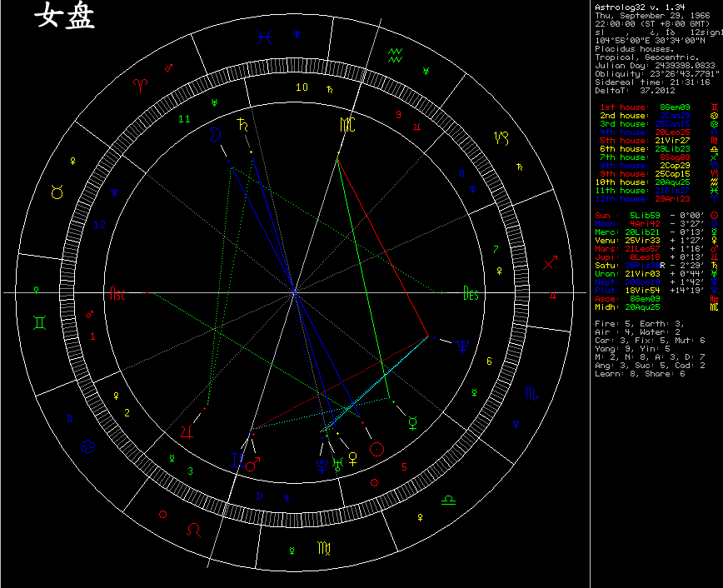
Task: Select the blue Scorpio sign on the outer ring
Action: point(531,392)
